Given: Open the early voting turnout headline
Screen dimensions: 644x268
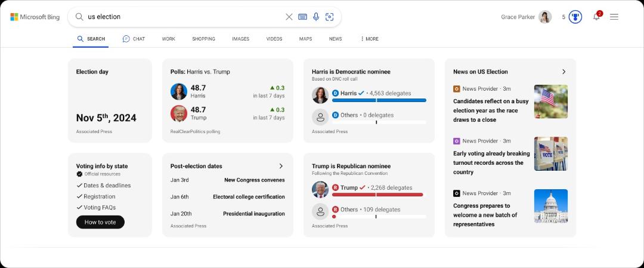Looking at the screenshot, I should pyautogui.click(x=491, y=163).
